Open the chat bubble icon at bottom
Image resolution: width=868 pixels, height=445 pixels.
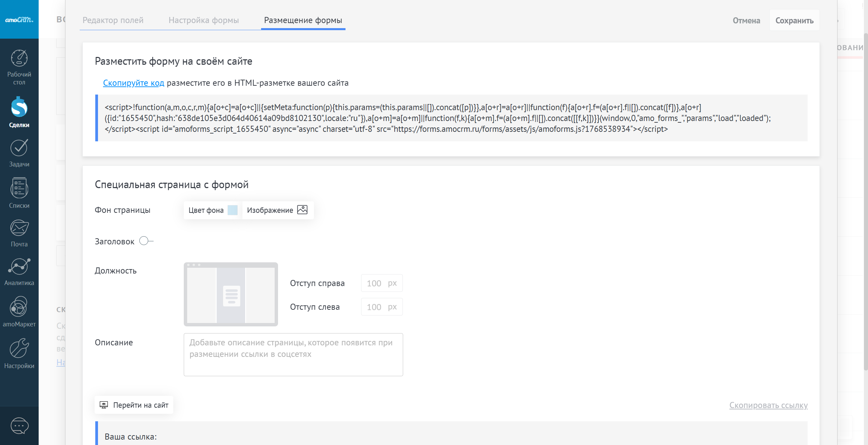click(19, 426)
